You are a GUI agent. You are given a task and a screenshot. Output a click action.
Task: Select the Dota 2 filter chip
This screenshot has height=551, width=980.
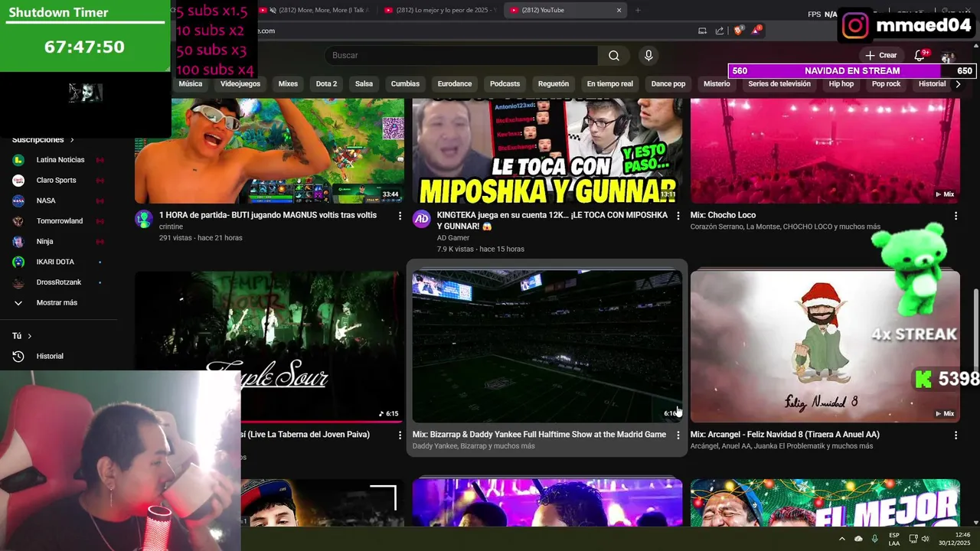pos(326,84)
